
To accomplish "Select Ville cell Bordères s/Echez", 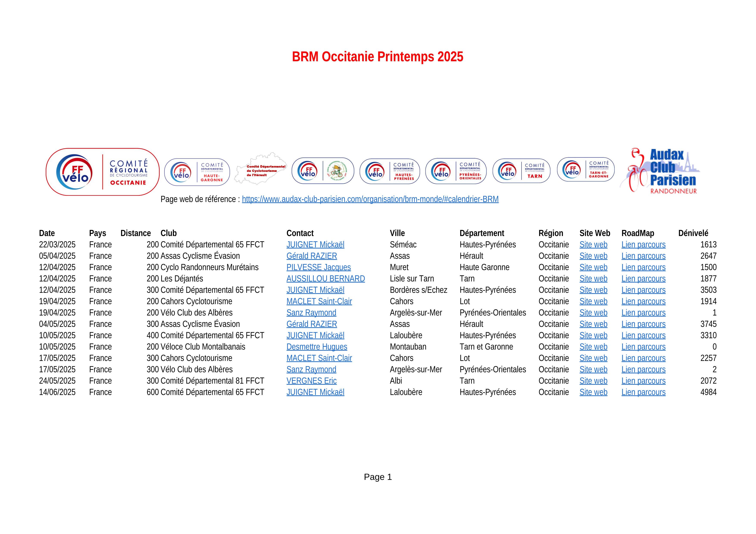I will (x=419, y=290).
